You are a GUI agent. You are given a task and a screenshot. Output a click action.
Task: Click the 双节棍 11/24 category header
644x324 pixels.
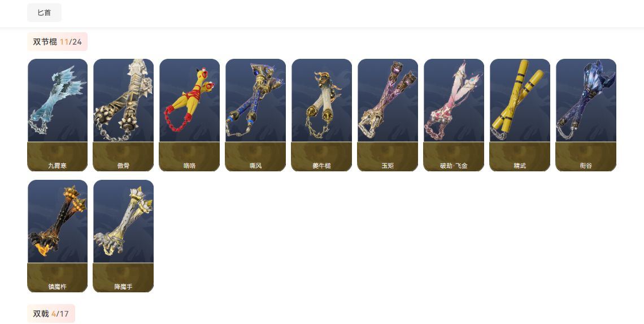[58, 41]
